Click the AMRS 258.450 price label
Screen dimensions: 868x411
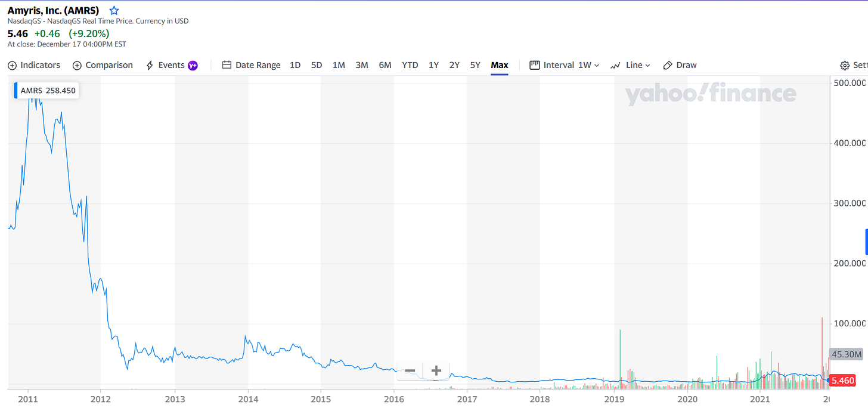48,91
